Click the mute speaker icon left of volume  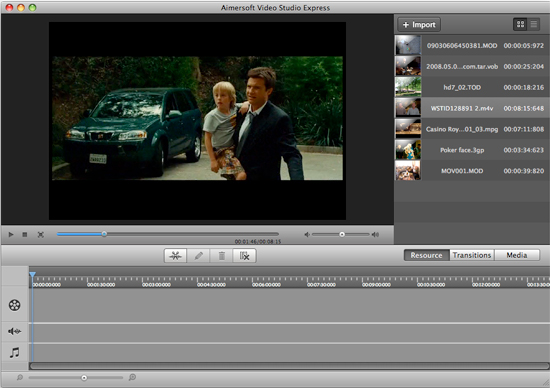coord(307,234)
